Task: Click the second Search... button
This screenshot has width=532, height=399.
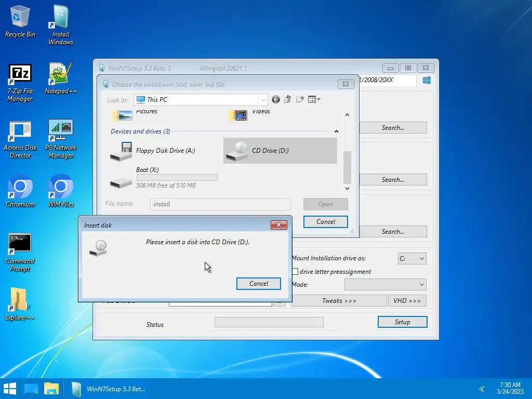Action: [x=393, y=180]
